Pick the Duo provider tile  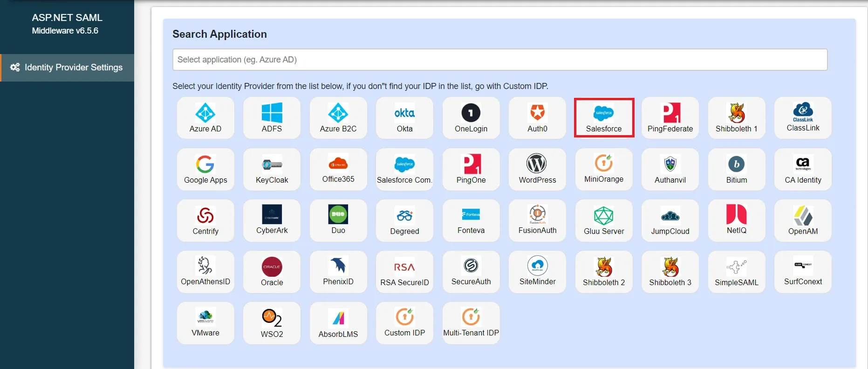pyautogui.click(x=338, y=220)
